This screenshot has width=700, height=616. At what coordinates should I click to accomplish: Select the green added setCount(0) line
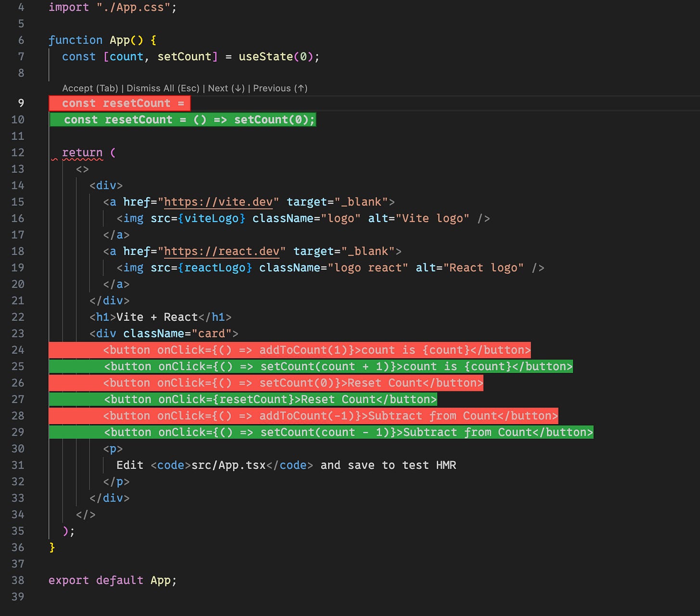tap(183, 119)
